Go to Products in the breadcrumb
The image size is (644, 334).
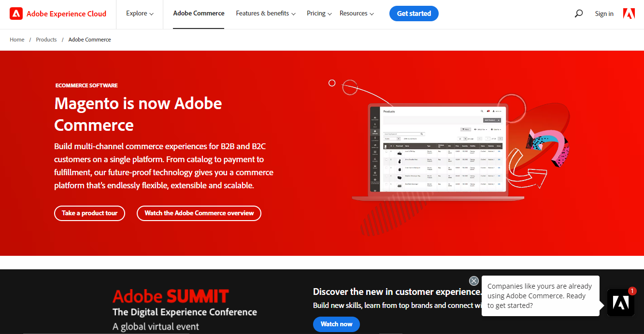coord(46,40)
